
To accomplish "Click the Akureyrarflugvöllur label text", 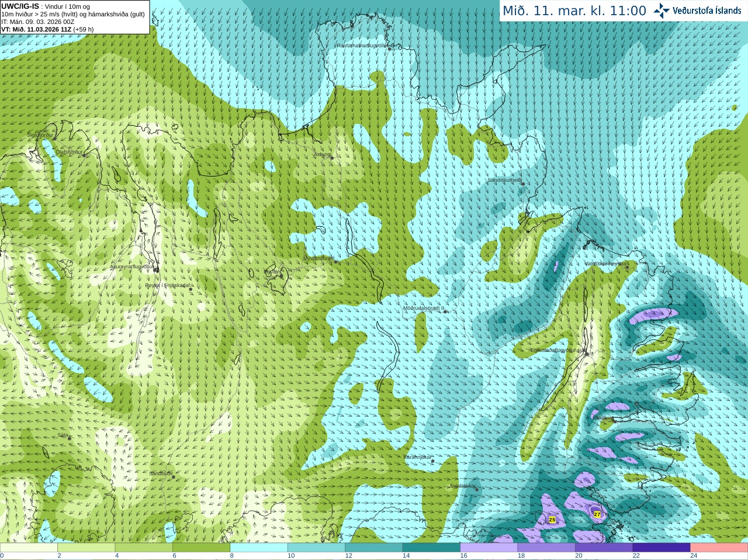I will 131,267.
